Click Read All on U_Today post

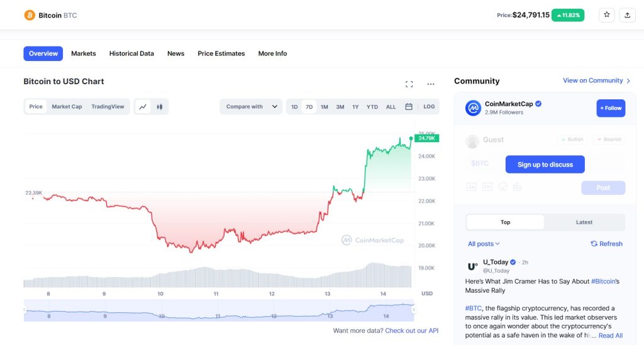(x=610, y=336)
